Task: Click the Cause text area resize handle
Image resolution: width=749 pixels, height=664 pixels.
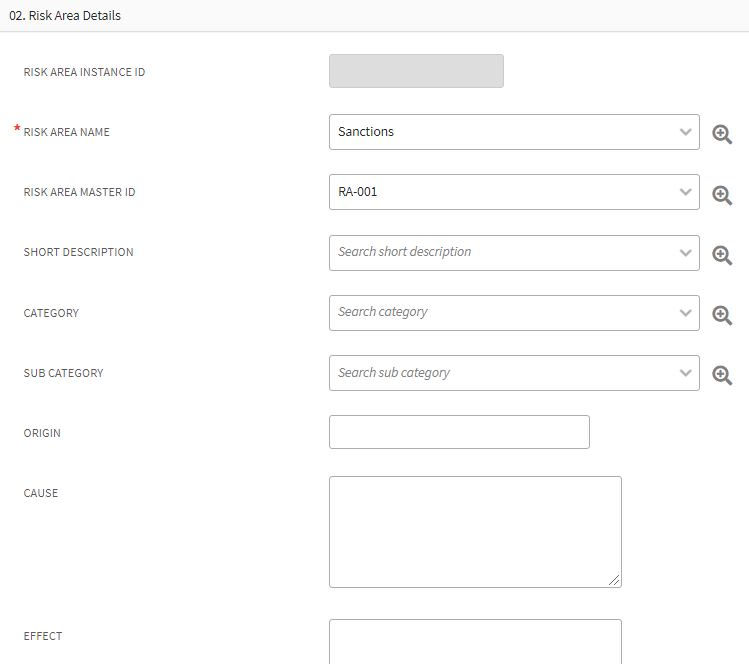Action: click(615, 581)
